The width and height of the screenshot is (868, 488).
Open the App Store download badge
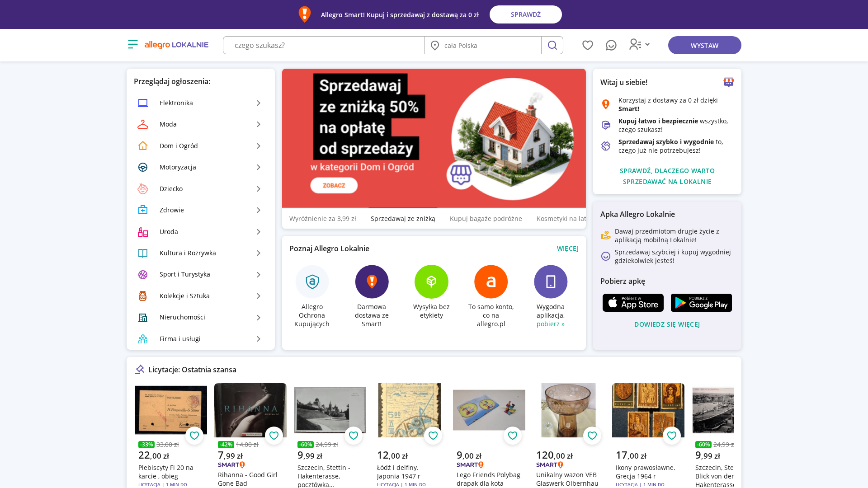coord(633,303)
